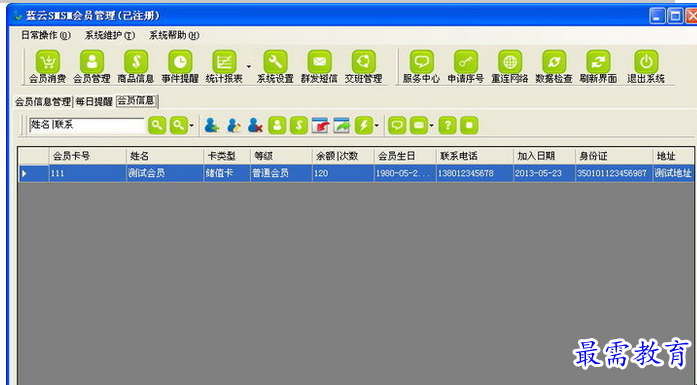
Task: Click the window icon with green arrow
Action: click(342, 125)
